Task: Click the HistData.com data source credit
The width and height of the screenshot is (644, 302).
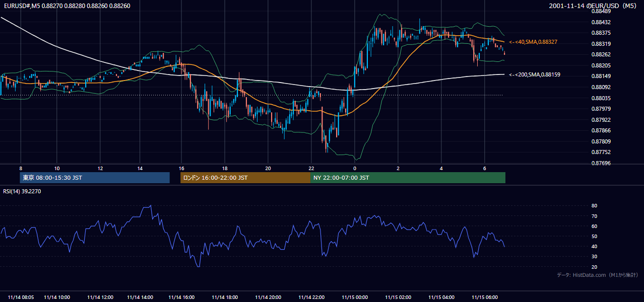Action: [597, 275]
